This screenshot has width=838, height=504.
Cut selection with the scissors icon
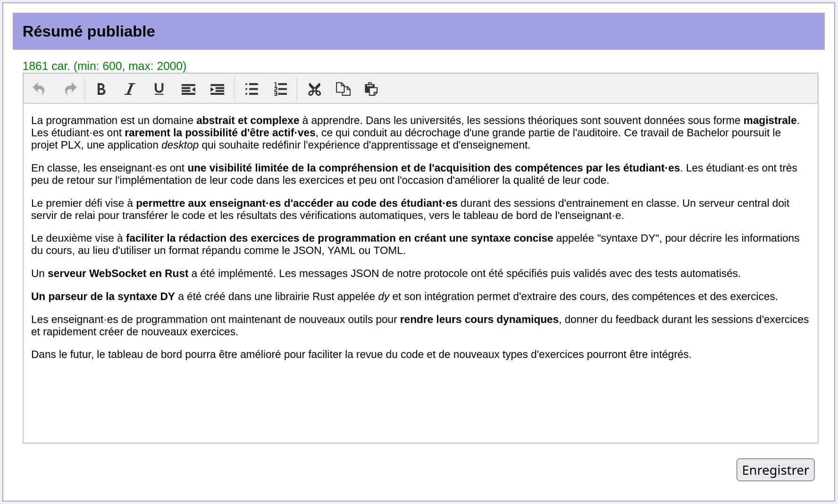click(314, 89)
